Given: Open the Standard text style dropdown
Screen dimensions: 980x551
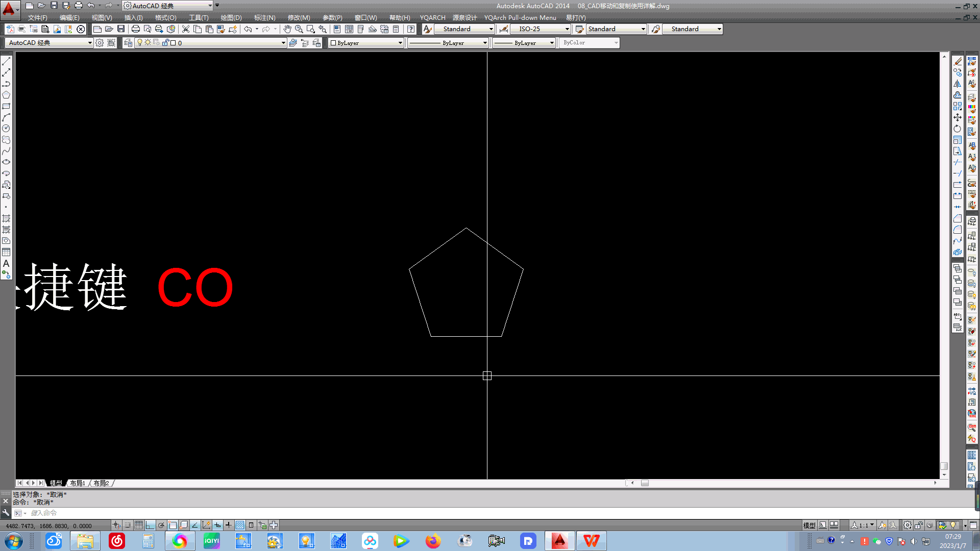Looking at the screenshot, I should [464, 29].
